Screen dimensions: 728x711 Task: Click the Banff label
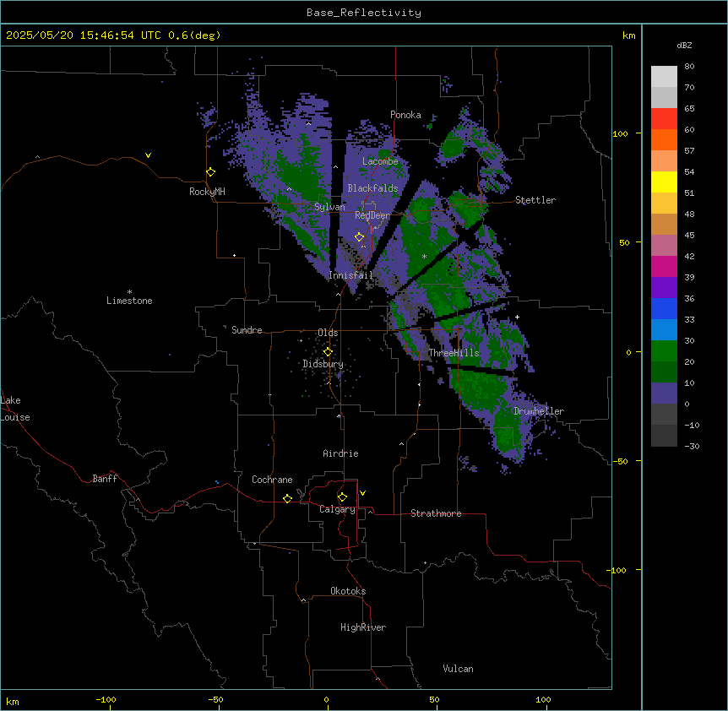coord(105,479)
